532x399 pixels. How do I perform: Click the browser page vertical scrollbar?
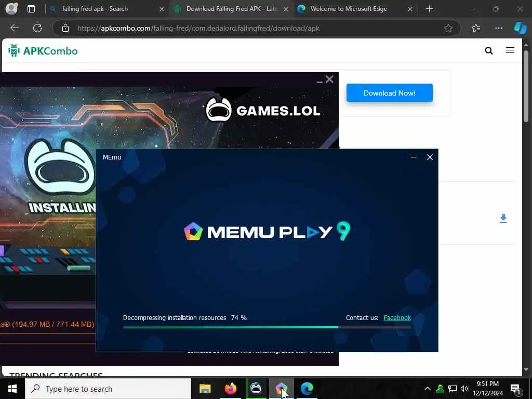526,86
